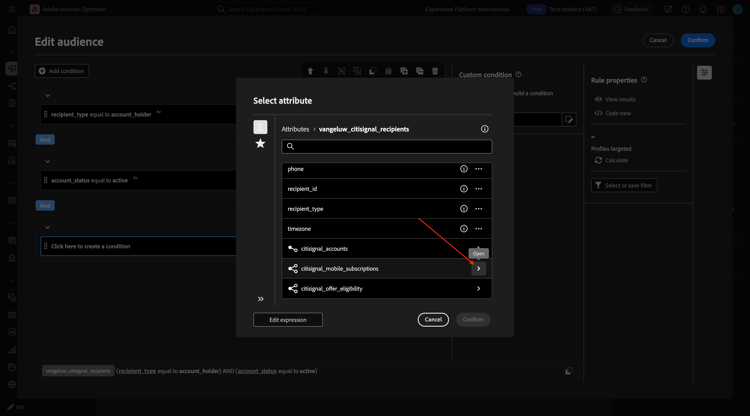
Task: Click the blue Confirm button in page header
Action: coord(697,40)
